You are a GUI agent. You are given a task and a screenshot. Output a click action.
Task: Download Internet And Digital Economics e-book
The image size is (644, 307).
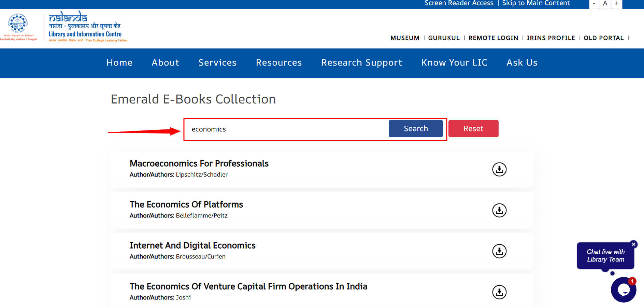499,251
